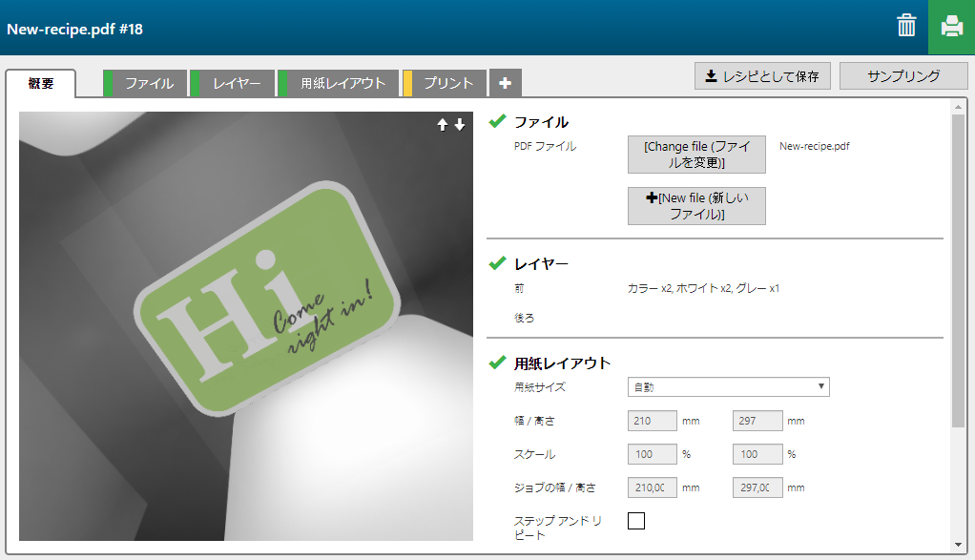Switch to the レイヤー tab
The image size is (975, 560).
coord(232,83)
